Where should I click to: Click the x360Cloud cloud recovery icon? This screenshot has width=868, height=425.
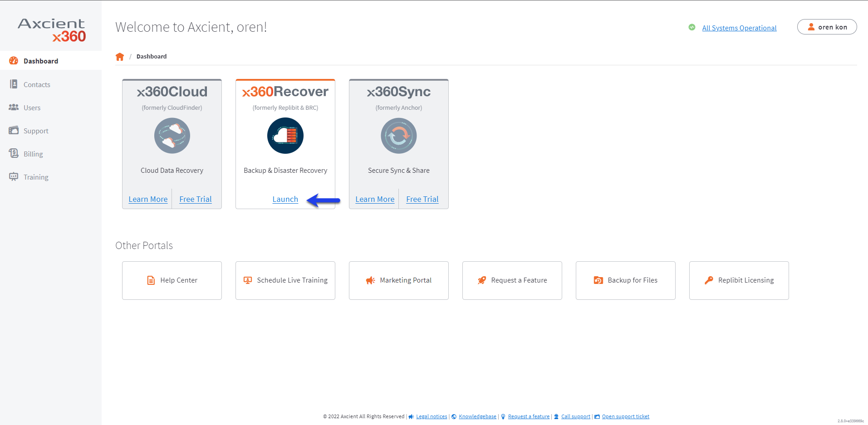coord(172,136)
